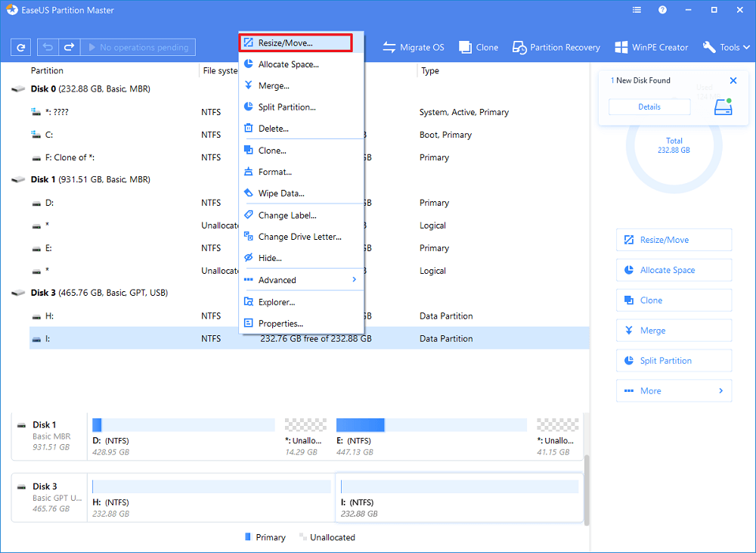Viewport: 756px width, 553px height.
Task: Click the redo arrow in toolbar
Action: pos(69,48)
